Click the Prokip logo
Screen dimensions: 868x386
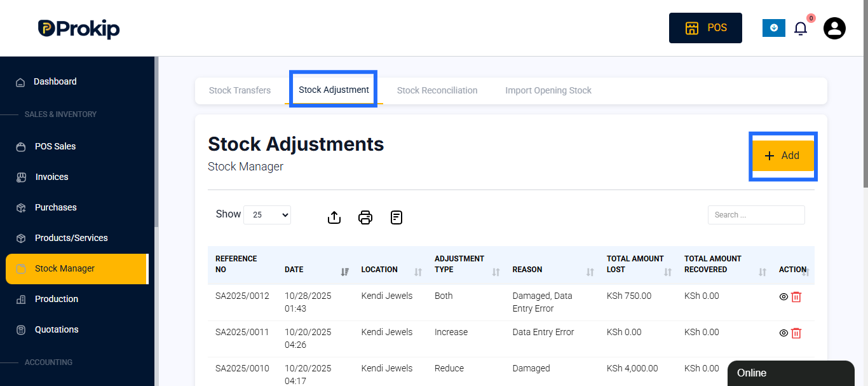pyautogui.click(x=79, y=29)
